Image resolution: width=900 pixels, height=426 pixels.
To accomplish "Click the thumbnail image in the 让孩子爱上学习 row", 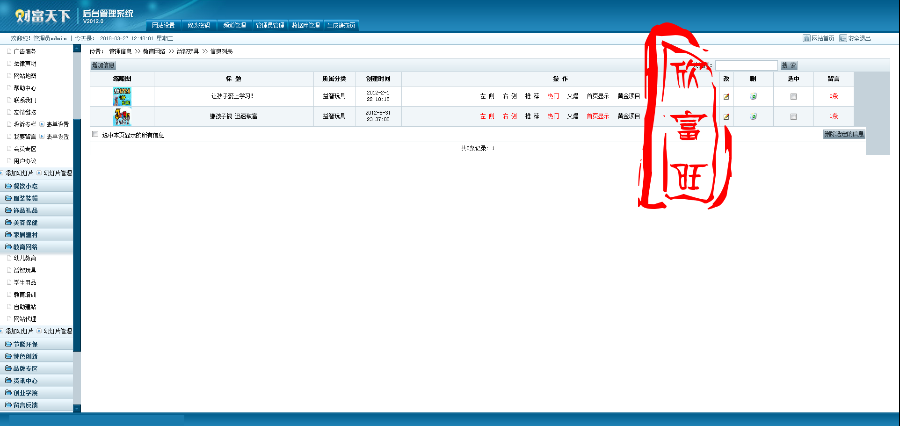I will pyautogui.click(x=122, y=96).
